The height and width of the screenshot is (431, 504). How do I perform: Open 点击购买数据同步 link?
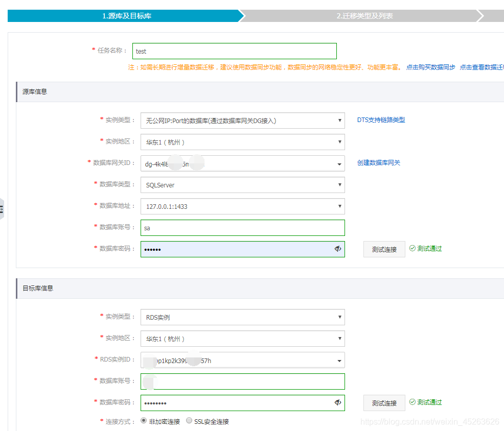431,67
